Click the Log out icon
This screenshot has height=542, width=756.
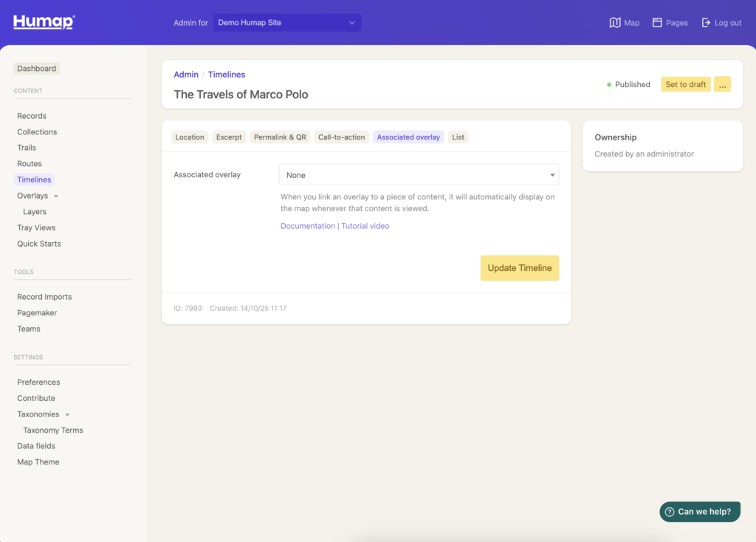[x=706, y=23]
